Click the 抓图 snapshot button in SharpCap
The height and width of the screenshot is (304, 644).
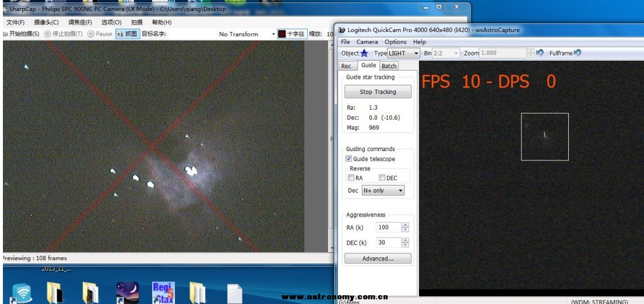tap(128, 34)
